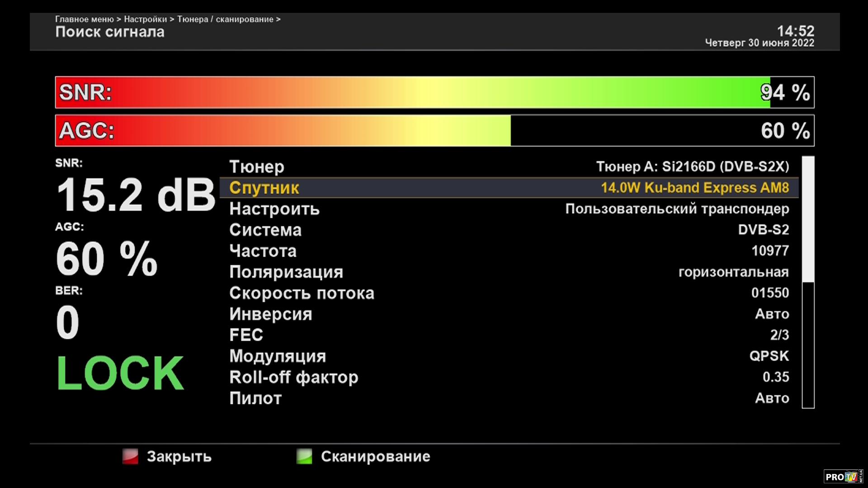
Task: Click the PRO TV logo watermark
Action: coord(843,477)
